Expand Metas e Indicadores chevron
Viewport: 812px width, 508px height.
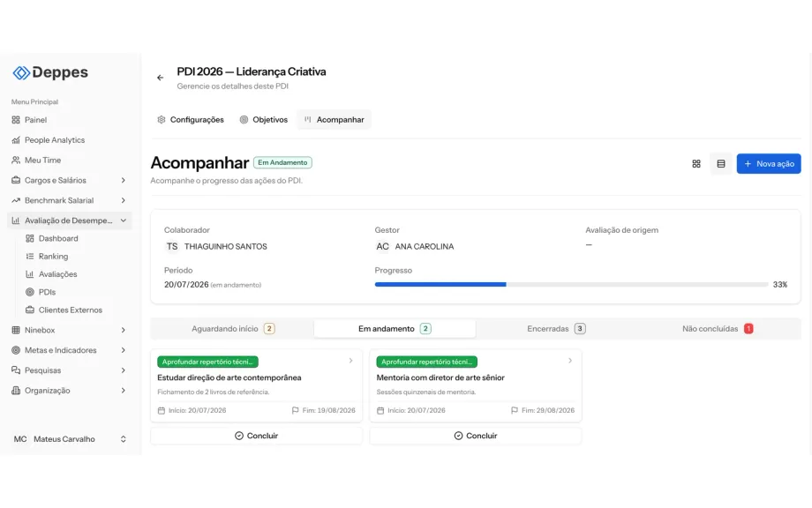(x=124, y=350)
